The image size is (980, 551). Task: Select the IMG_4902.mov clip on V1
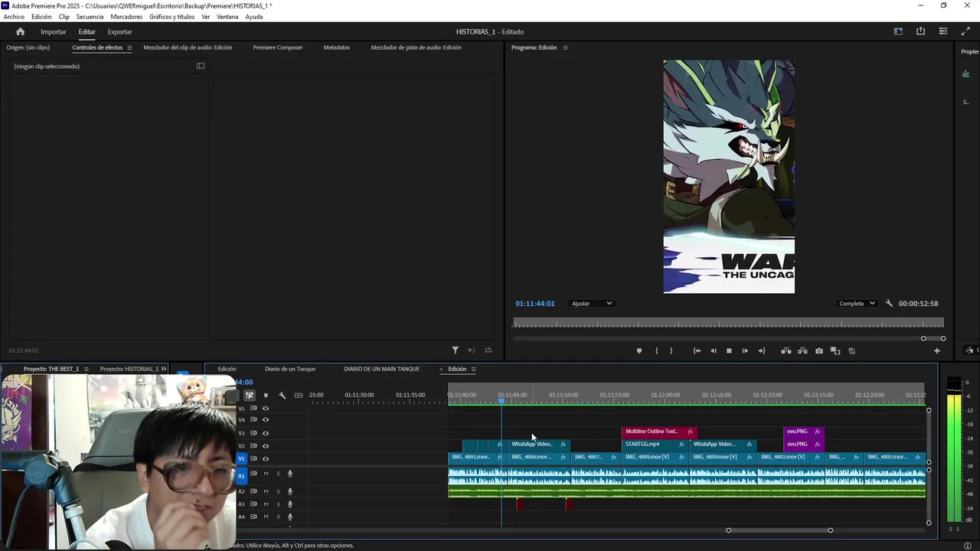[792, 457]
